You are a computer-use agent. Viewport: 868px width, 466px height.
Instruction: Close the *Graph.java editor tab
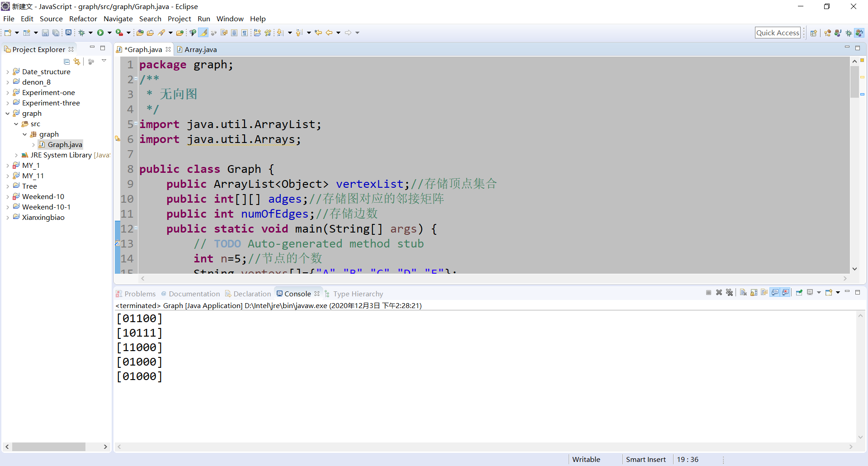(168, 49)
